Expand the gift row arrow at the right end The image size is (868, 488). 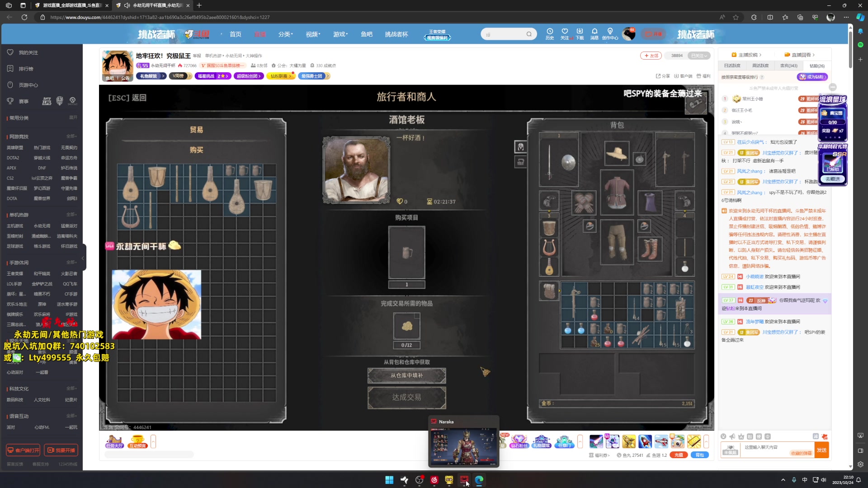[x=706, y=441]
